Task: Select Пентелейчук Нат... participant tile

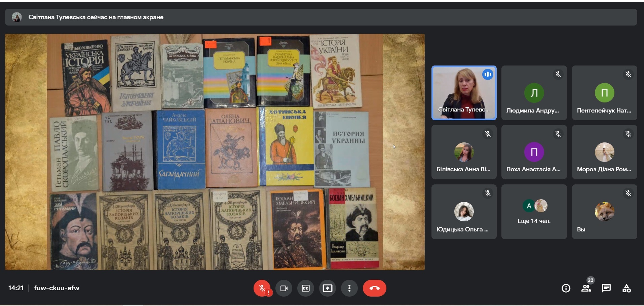Action: 605,93
